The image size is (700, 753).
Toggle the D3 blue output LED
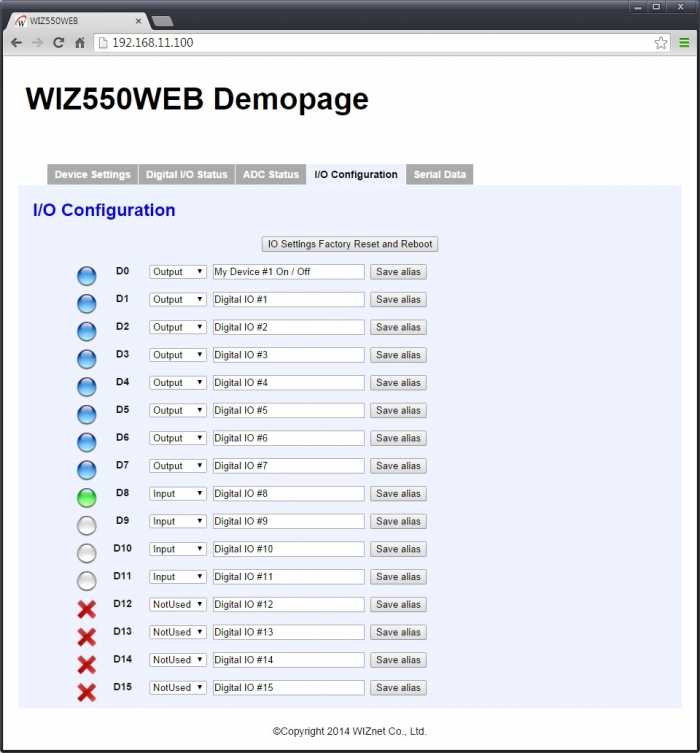pos(86,359)
